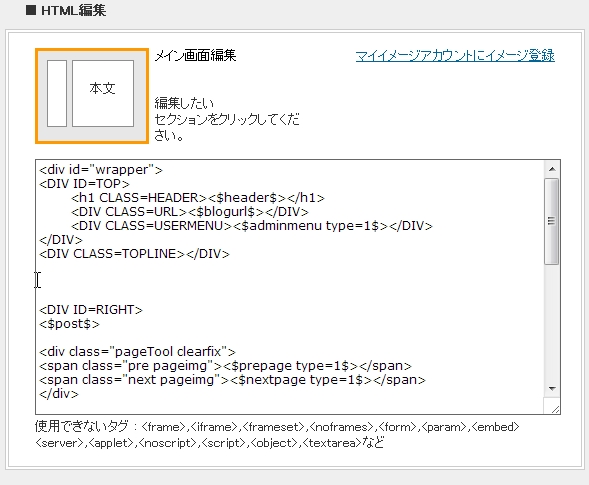Image resolution: width=589 pixels, height=485 pixels.
Task: Click the div class="pageTool clearfix" line
Action: [x=137, y=352]
